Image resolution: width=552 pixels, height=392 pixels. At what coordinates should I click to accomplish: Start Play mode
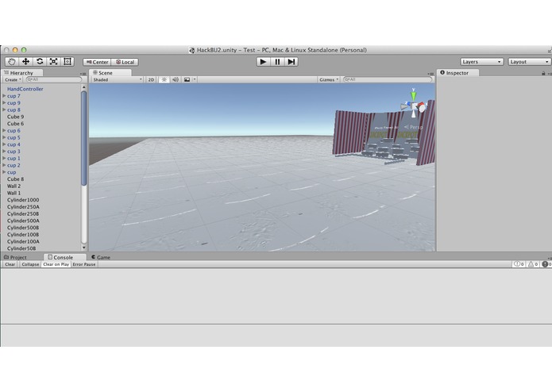(263, 62)
